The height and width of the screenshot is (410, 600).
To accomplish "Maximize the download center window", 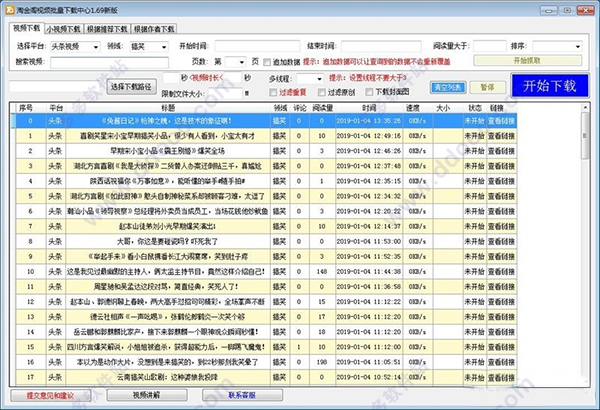I will pos(567,10).
